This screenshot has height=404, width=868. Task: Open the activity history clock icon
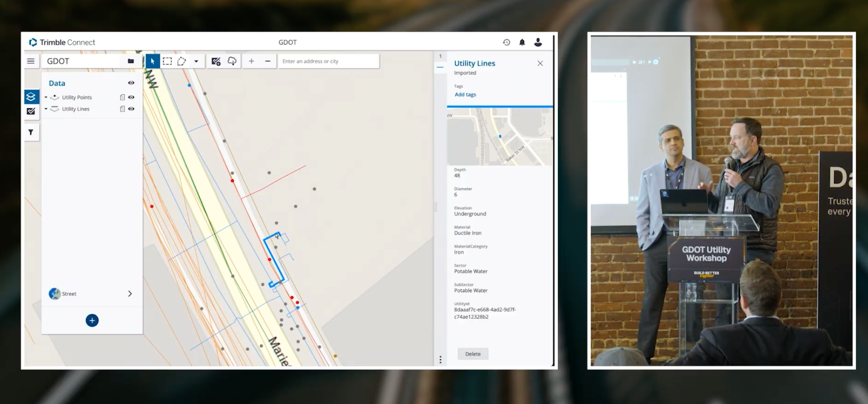[507, 42]
